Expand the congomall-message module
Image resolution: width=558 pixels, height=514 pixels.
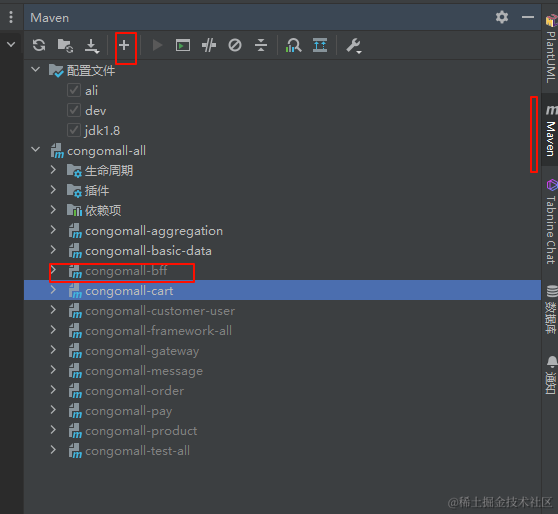click(x=53, y=370)
